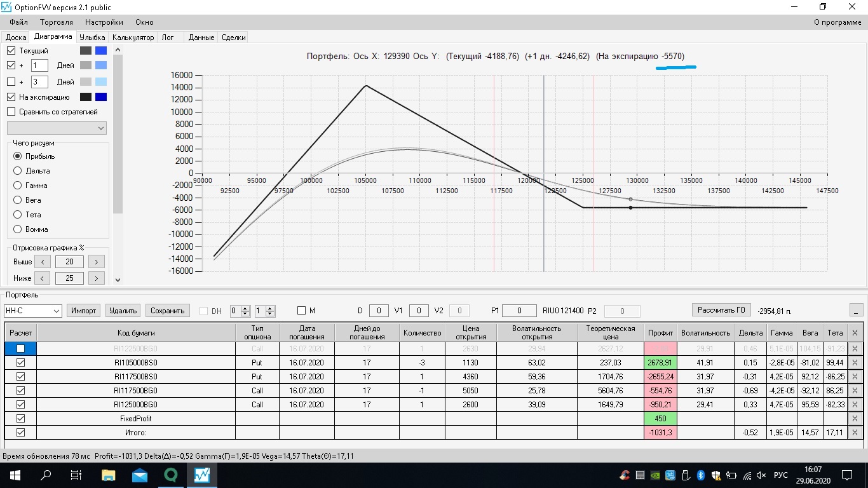This screenshot has height=488, width=868.
Task: Enable 'Сравнить со стратегией' checkbox
Action: pos(11,112)
